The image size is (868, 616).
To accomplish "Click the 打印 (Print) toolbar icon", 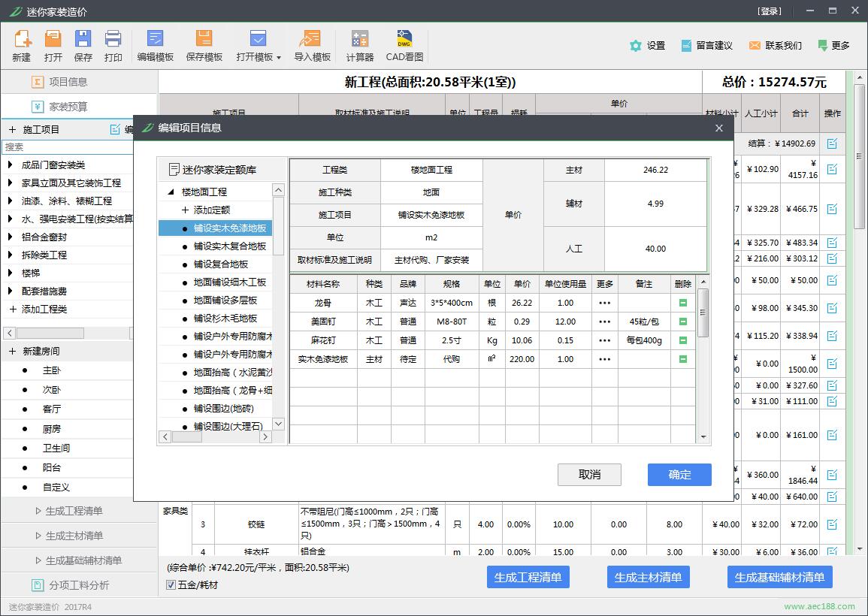I will pyautogui.click(x=113, y=39).
